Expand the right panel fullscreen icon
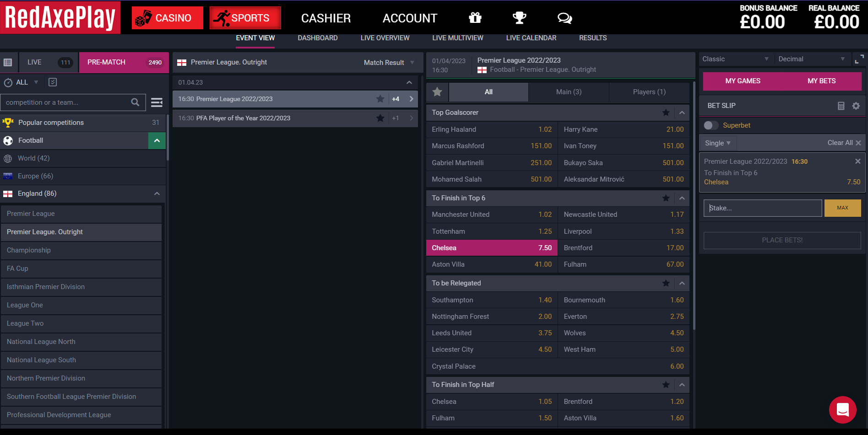This screenshot has height=435, width=868. click(859, 59)
